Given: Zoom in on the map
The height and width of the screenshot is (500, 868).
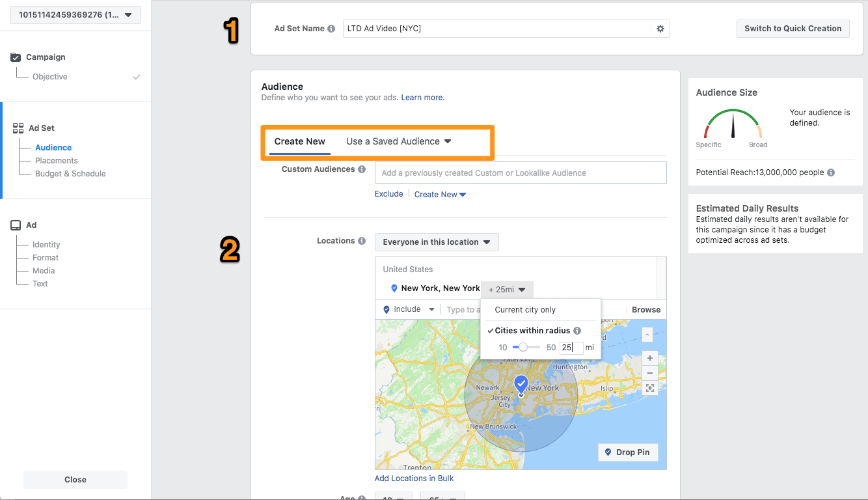Looking at the screenshot, I should click(x=649, y=358).
